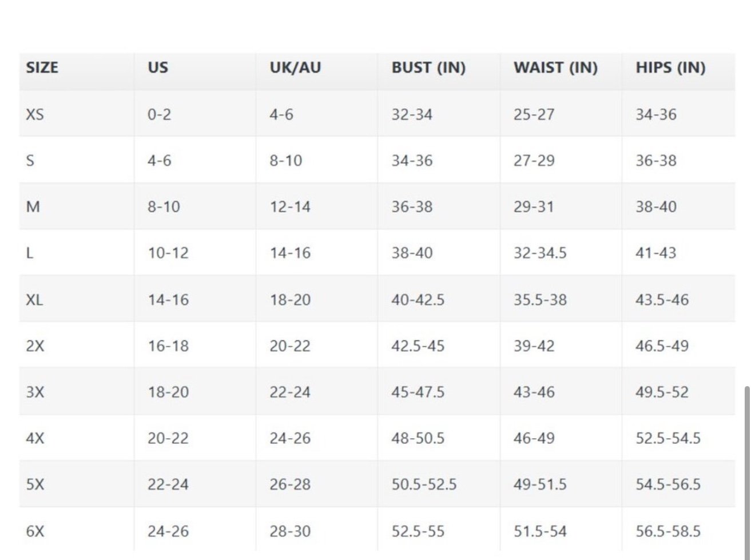Select the 6X size row label
Screen dimensions: 755x560
point(35,531)
